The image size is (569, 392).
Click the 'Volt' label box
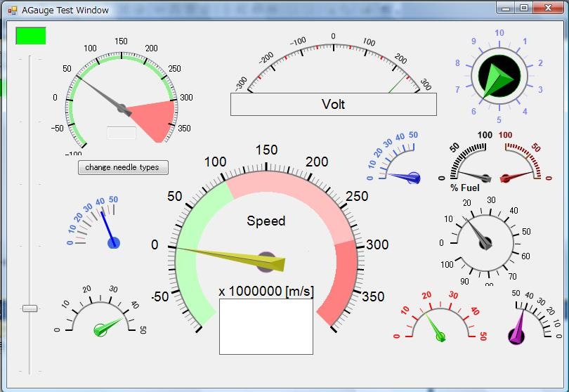tap(334, 104)
